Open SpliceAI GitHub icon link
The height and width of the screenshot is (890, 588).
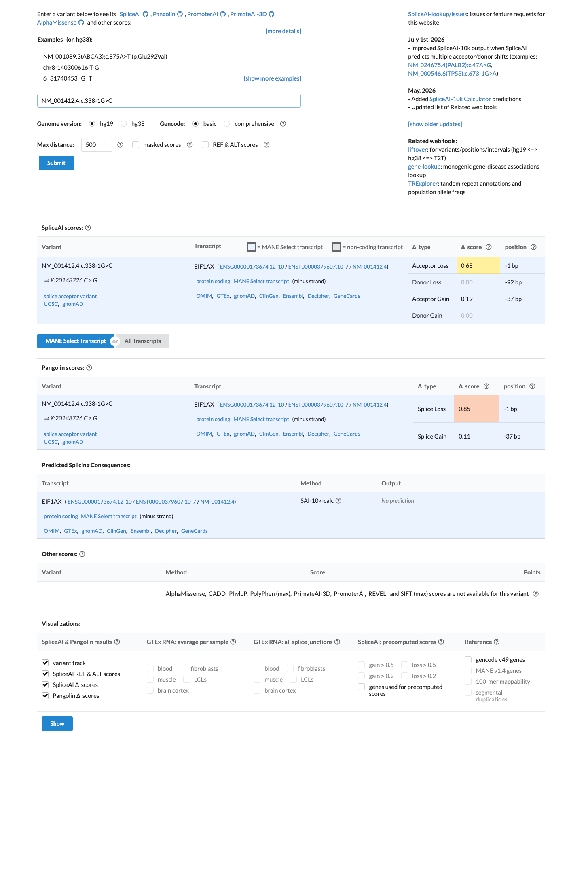point(146,14)
